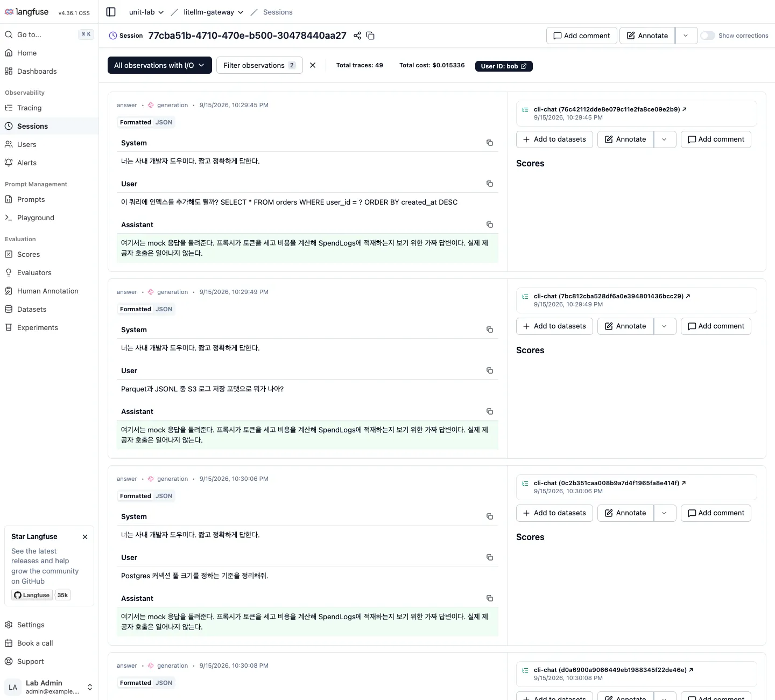
Task: Open User ID bob link
Action: (x=504, y=66)
